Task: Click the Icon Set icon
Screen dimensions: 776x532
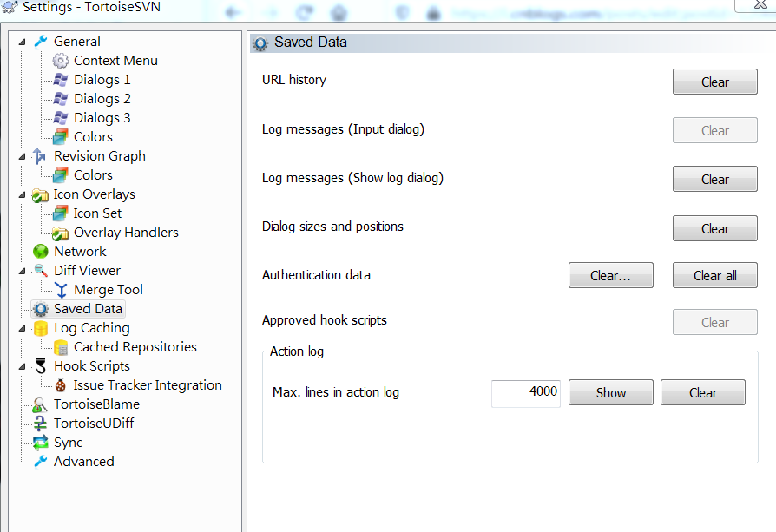Action: click(61, 213)
